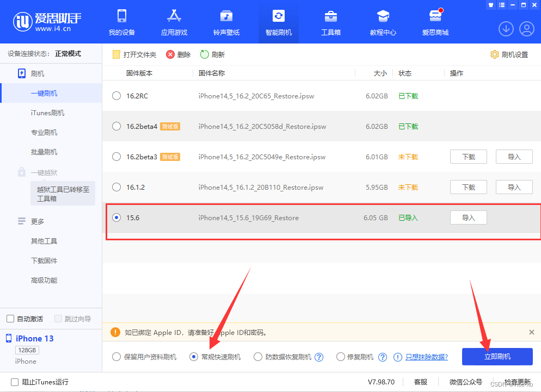
Task: Open 专业刷机 sidebar item
Action: (44, 133)
